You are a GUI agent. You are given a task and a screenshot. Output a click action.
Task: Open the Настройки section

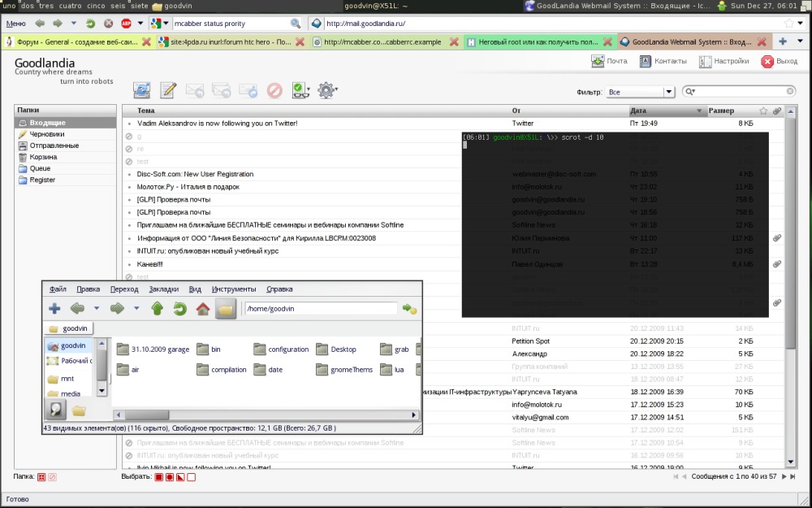click(724, 61)
